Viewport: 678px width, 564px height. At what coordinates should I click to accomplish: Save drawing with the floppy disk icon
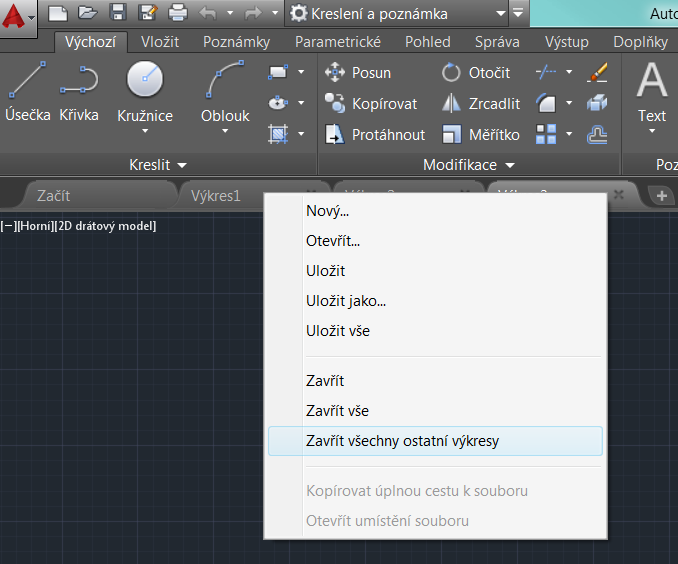point(118,13)
